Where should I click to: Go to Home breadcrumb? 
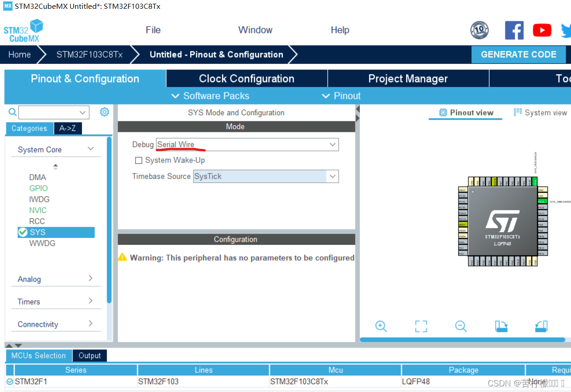pyautogui.click(x=19, y=55)
